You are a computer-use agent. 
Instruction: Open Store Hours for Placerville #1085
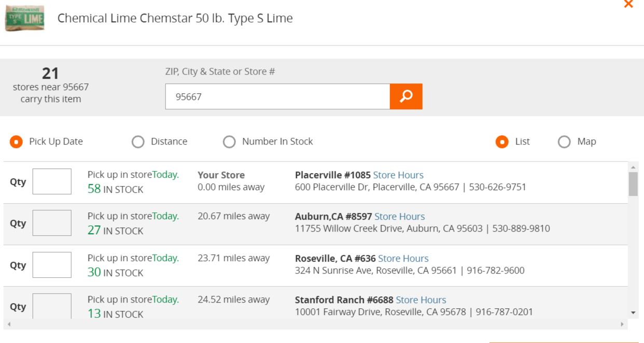[398, 175]
